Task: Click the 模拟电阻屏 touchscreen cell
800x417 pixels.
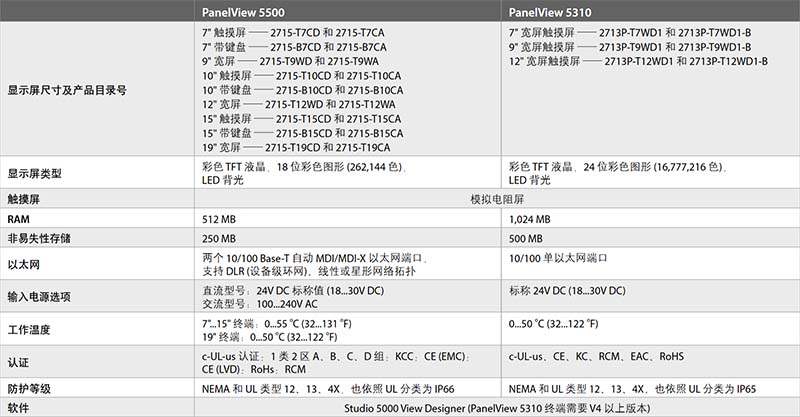Action: 497,199
